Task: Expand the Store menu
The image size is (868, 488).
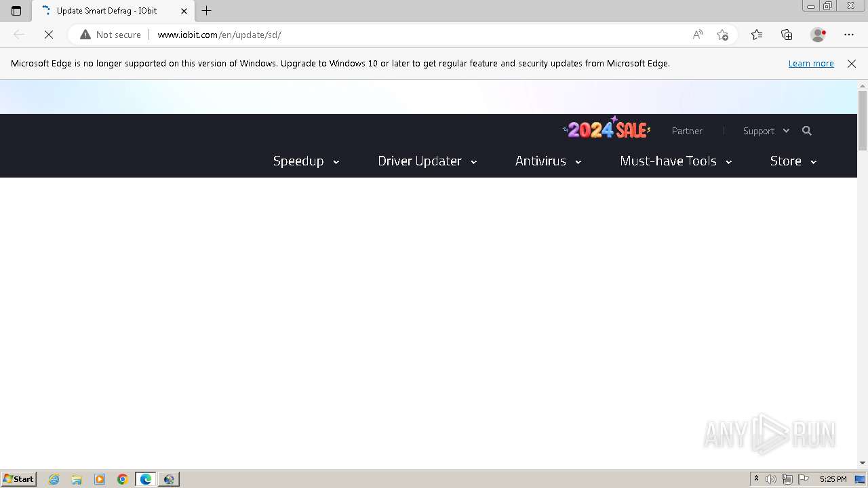Action: [x=793, y=161]
